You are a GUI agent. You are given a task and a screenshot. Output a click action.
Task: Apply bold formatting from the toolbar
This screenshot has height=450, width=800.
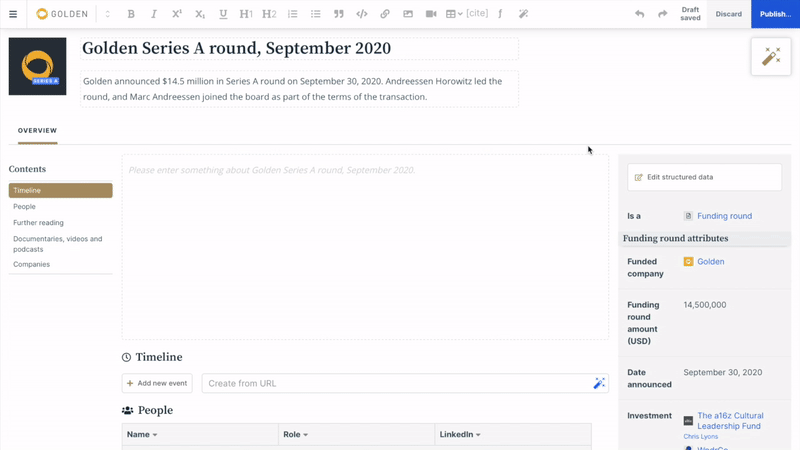point(131,14)
